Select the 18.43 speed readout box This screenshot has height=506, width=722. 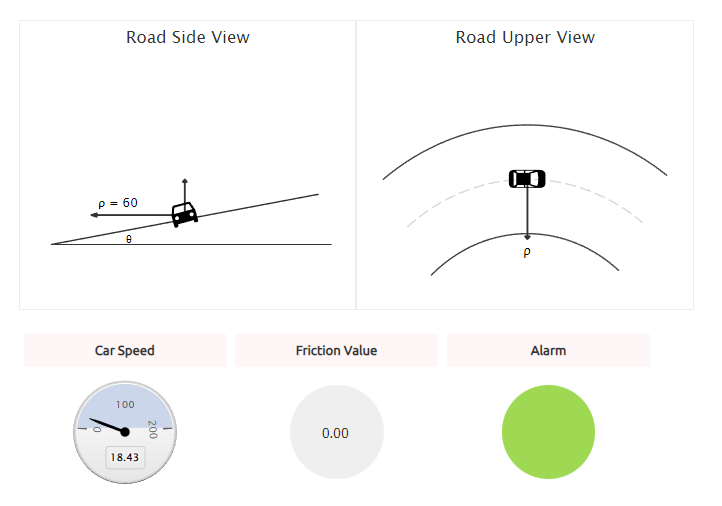pos(125,457)
